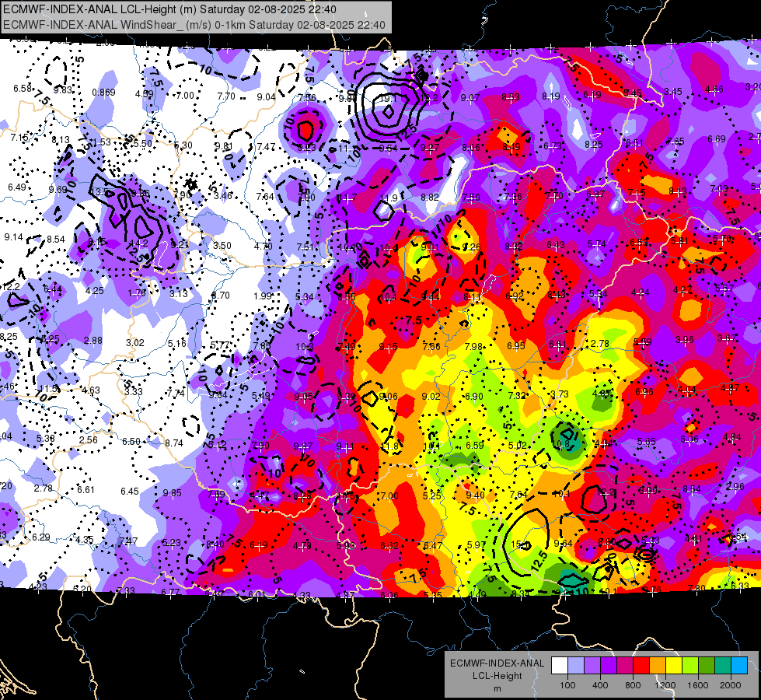Select the magenta legend swatch
Screen dimensions: 761x700
625,666
